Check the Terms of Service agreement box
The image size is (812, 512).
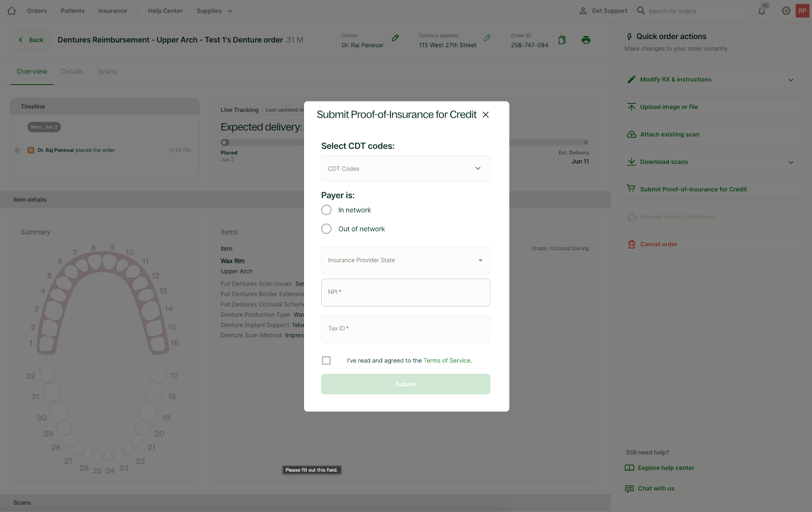326,360
